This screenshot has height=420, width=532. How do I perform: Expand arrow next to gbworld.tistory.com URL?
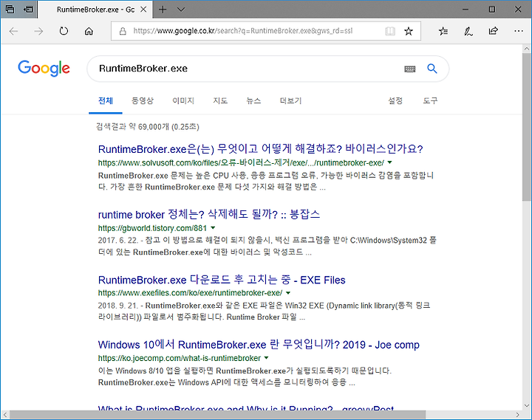(x=213, y=228)
